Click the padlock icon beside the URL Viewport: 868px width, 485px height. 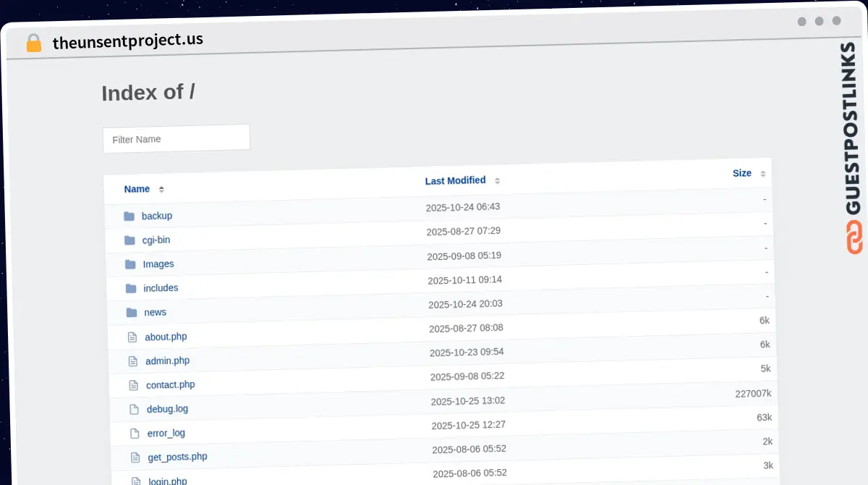34,43
